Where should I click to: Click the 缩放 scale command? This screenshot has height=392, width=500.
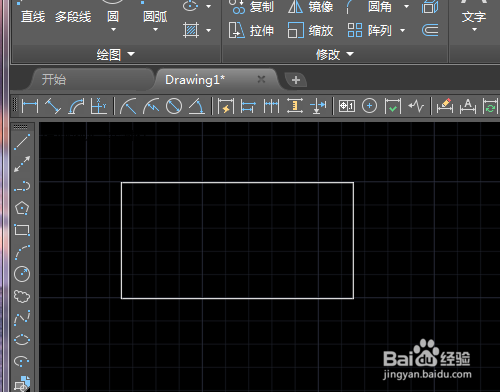[311, 31]
